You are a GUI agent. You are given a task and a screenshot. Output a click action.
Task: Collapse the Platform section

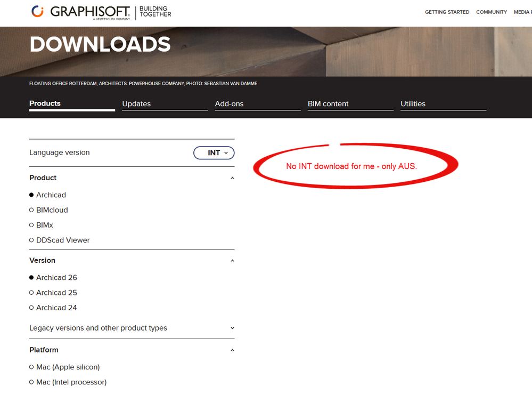click(x=132, y=350)
